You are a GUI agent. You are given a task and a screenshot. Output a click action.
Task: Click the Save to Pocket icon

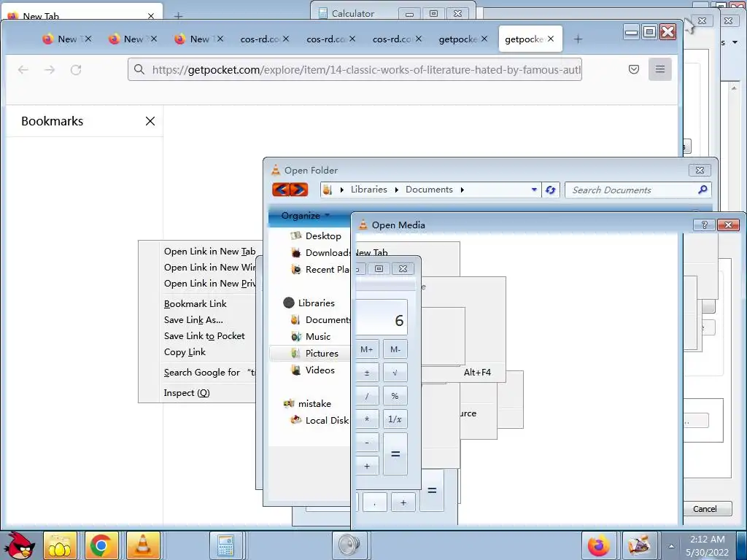tap(634, 69)
